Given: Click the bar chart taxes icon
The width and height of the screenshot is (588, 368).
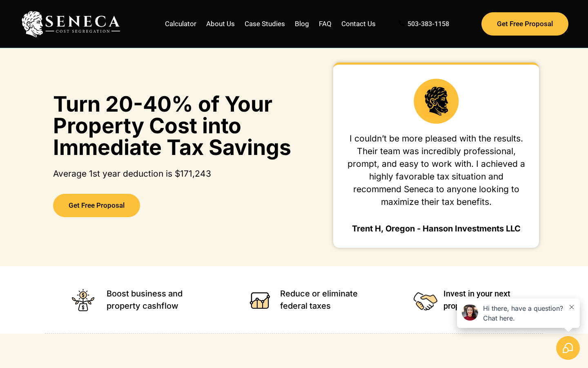Looking at the screenshot, I should click(260, 300).
